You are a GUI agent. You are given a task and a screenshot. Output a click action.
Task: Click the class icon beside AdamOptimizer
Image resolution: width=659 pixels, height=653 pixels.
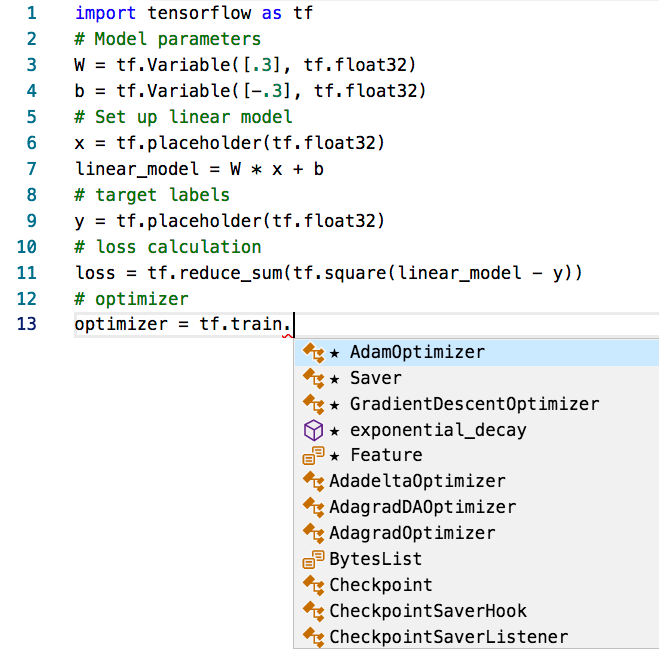click(314, 353)
